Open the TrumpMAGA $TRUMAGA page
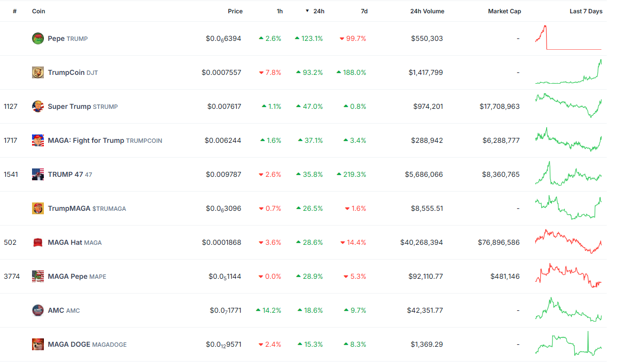The width and height of the screenshot is (624, 364). coord(87,208)
